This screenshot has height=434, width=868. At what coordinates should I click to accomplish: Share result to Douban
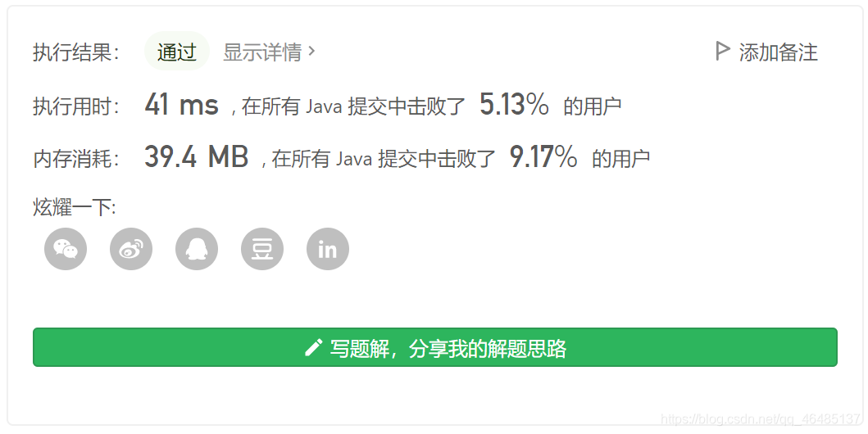click(262, 249)
